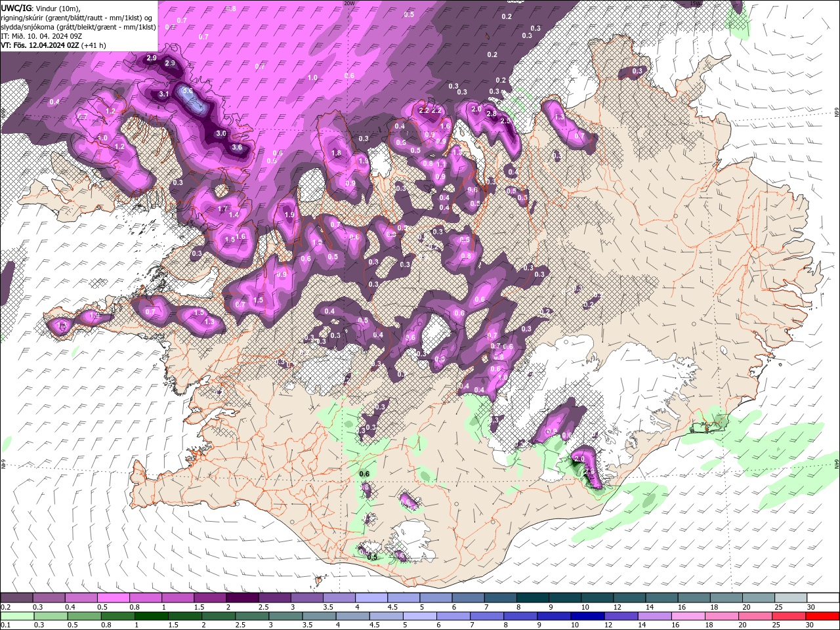Screen dimensions: 840x630
Task: Click the '3.6' snowfall value on the map
Action: pyautogui.click(x=236, y=148)
